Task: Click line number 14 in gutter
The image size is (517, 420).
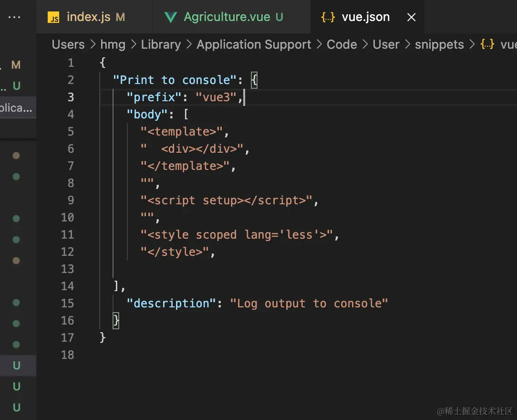Action: click(68, 286)
